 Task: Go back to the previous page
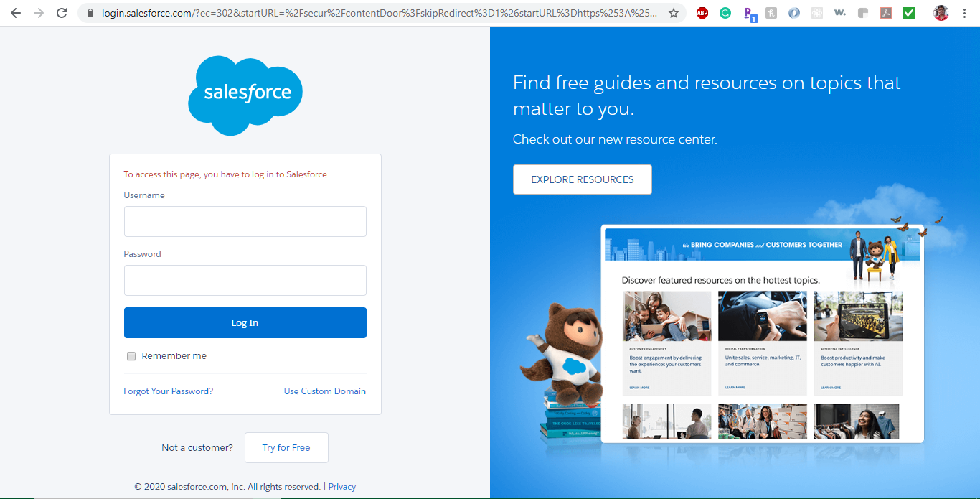pos(16,13)
